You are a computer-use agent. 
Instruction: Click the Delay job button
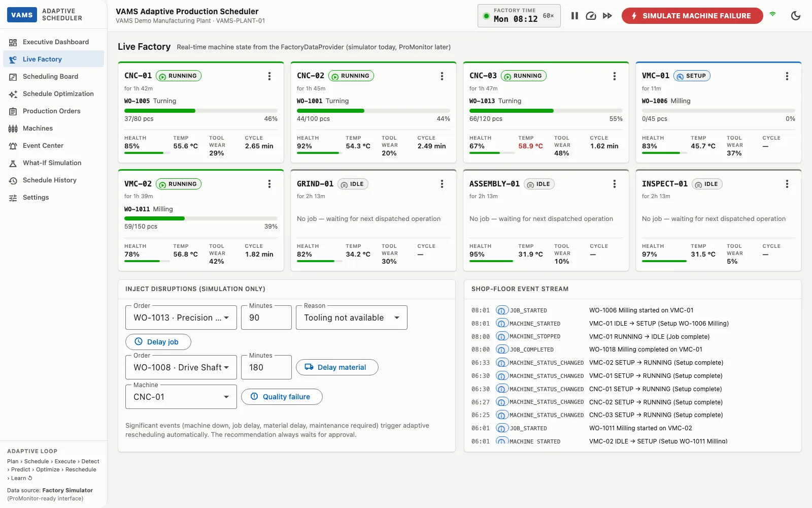point(158,342)
